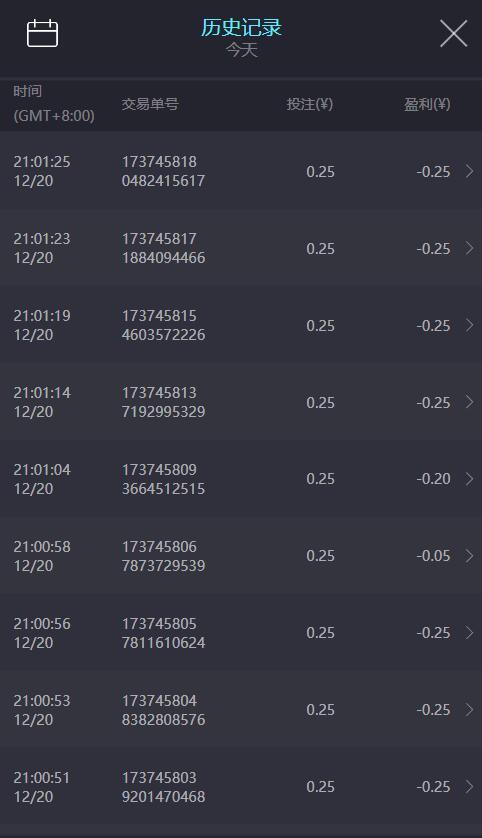Click the 历史记录 title

241,28
